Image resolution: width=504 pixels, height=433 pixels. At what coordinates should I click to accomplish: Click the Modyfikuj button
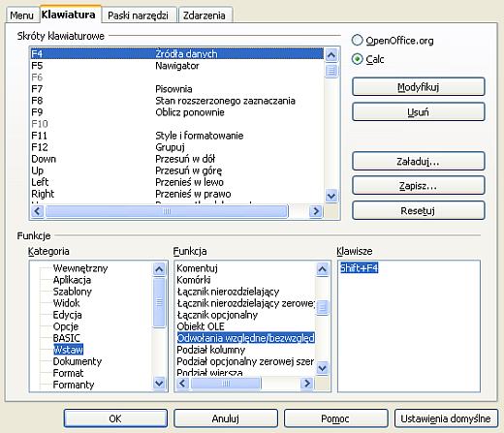(419, 87)
